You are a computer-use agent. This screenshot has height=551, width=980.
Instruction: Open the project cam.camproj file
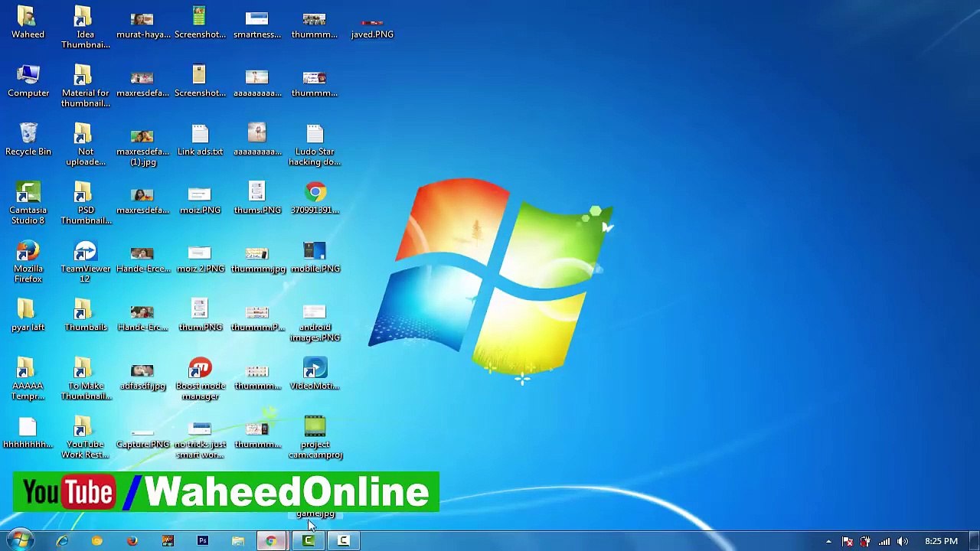pos(315,438)
